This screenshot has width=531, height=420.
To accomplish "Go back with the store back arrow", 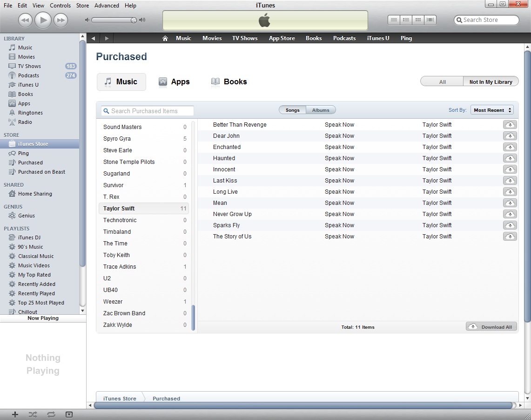I will 93,38.
